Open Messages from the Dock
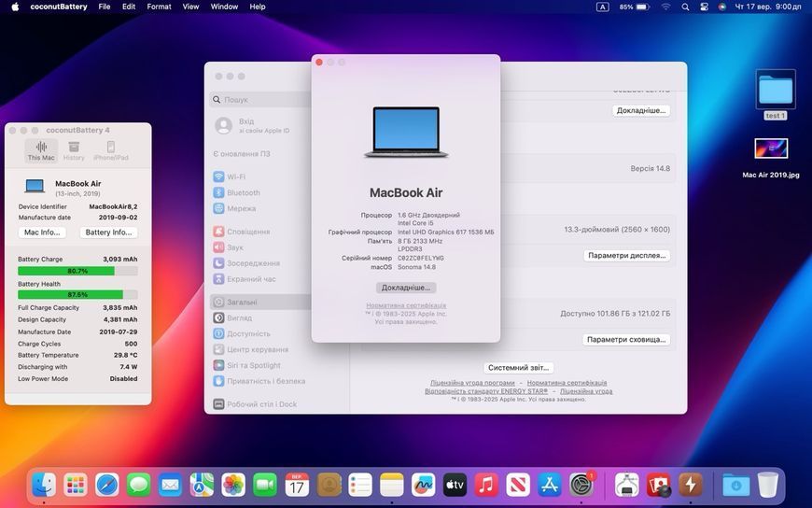Viewport: 812px width, 508px height. coord(139,486)
